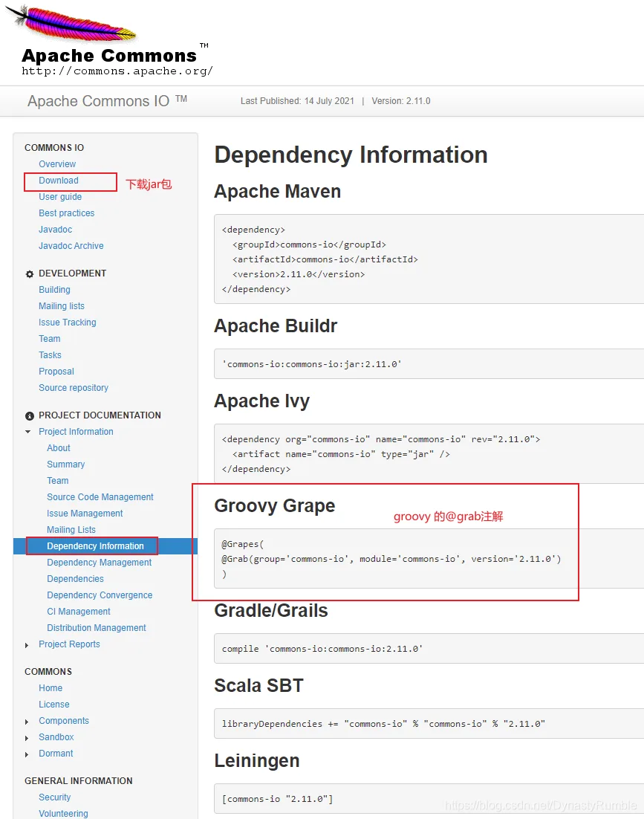The image size is (644, 819).
Task: Open the About link
Action: tap(59, 448)
